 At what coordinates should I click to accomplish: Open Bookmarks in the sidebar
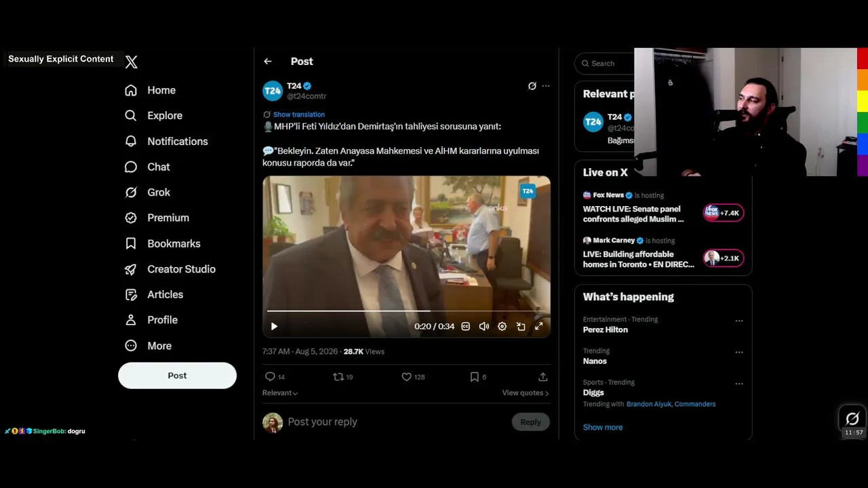tap(174, 243)
